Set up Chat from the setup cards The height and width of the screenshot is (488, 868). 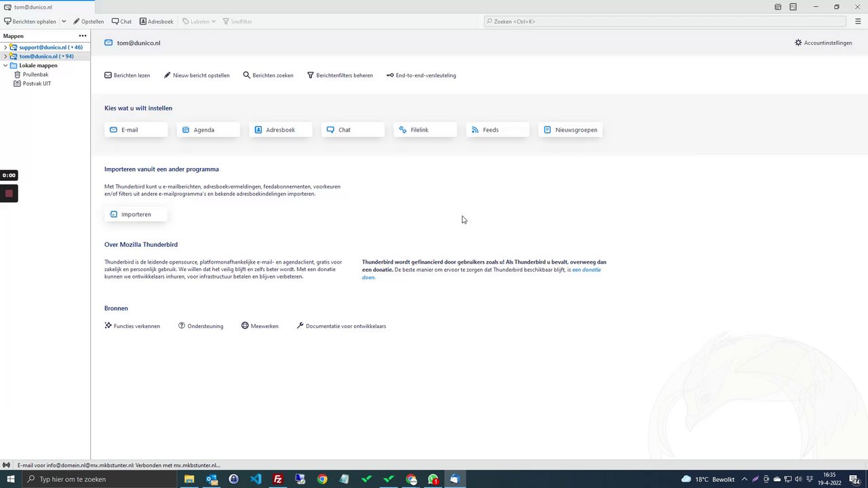coord(353,129)
